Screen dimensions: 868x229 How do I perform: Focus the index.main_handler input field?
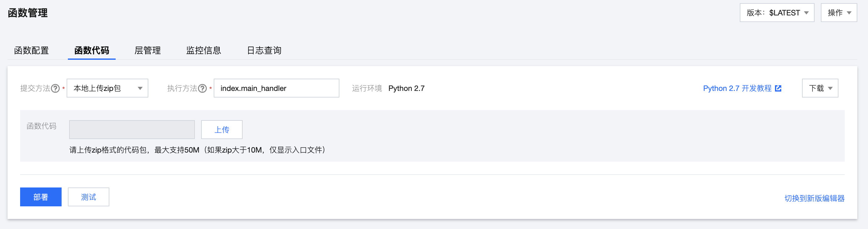click(276, 88)
